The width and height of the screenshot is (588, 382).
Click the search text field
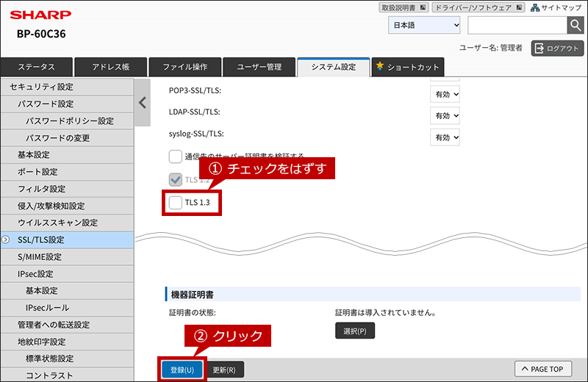tap(517, 26)
